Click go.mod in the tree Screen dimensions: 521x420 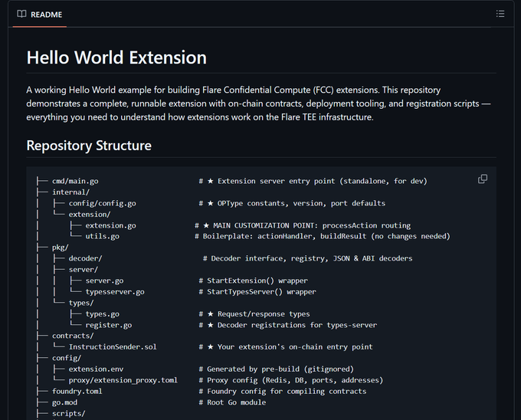tap(64, 402)
